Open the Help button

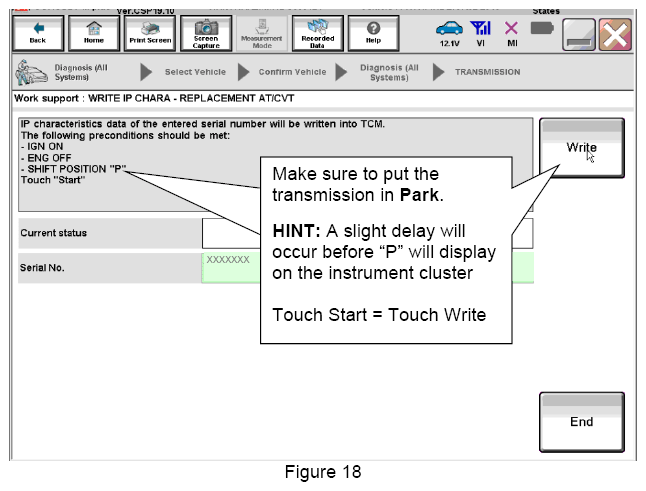[x=373, y=33]
